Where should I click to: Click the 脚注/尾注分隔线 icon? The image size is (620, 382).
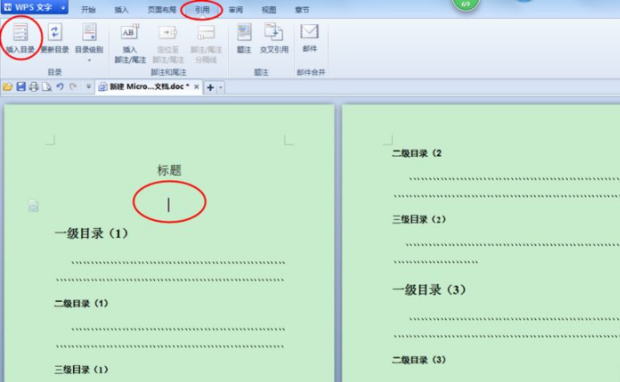[206, 32]
